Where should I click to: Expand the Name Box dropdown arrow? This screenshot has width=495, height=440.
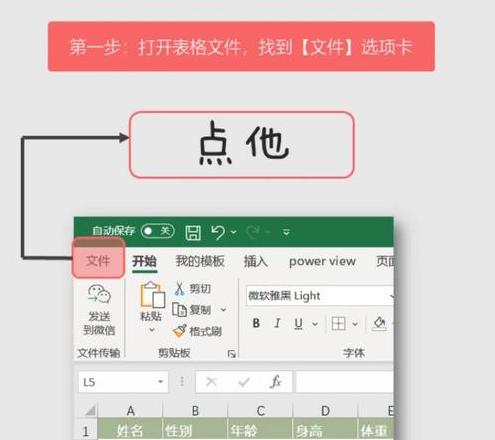tap(161, 382)
